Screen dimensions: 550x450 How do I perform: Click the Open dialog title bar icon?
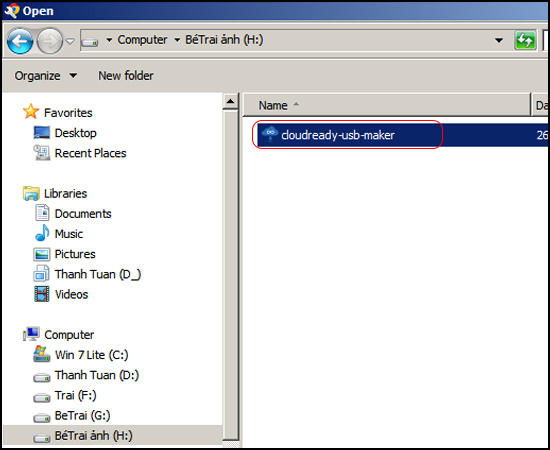tap(11, 11)
